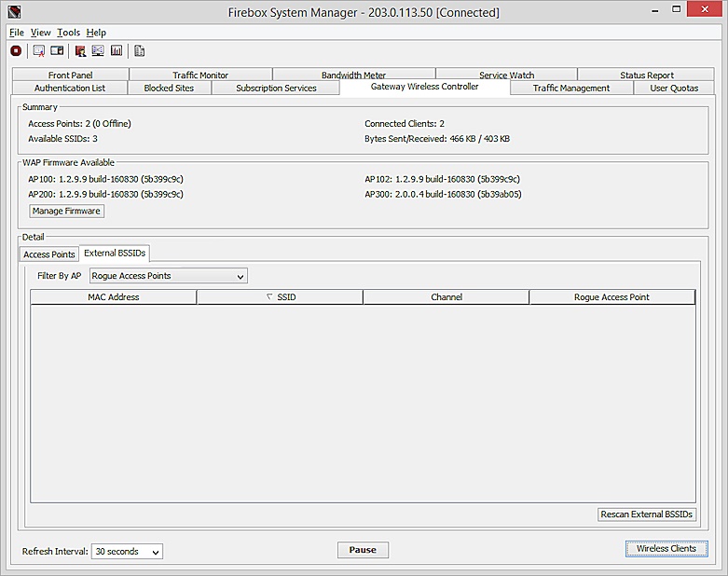Viewport: 728px width, 576px height.
Task: Click Rescan External BSSIDs button
Action: tap(646, 514)
